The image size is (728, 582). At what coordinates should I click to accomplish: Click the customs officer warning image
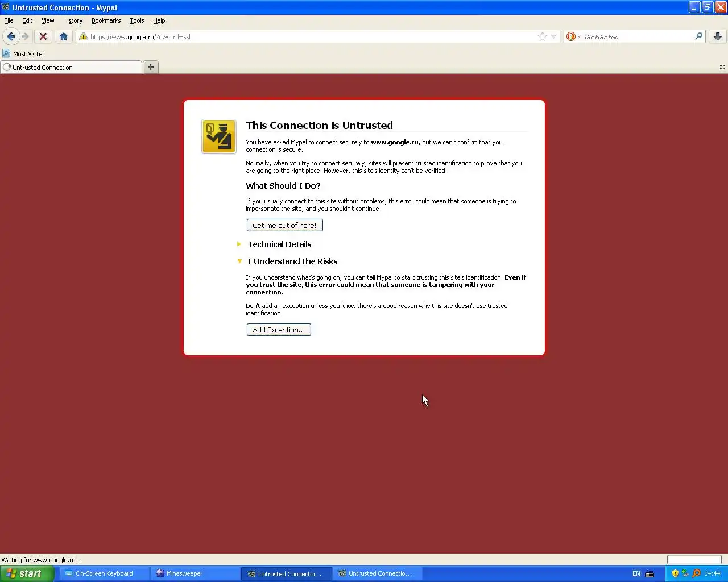pos(219,136)
